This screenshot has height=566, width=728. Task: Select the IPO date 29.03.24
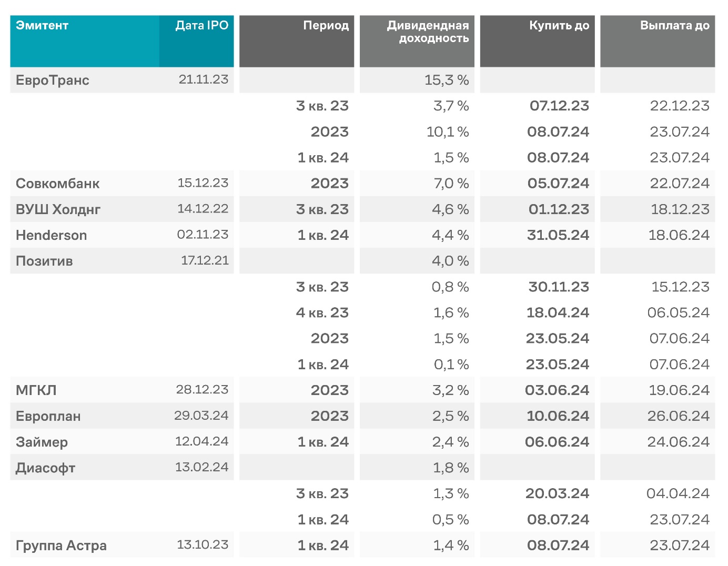tap(201, 415)
